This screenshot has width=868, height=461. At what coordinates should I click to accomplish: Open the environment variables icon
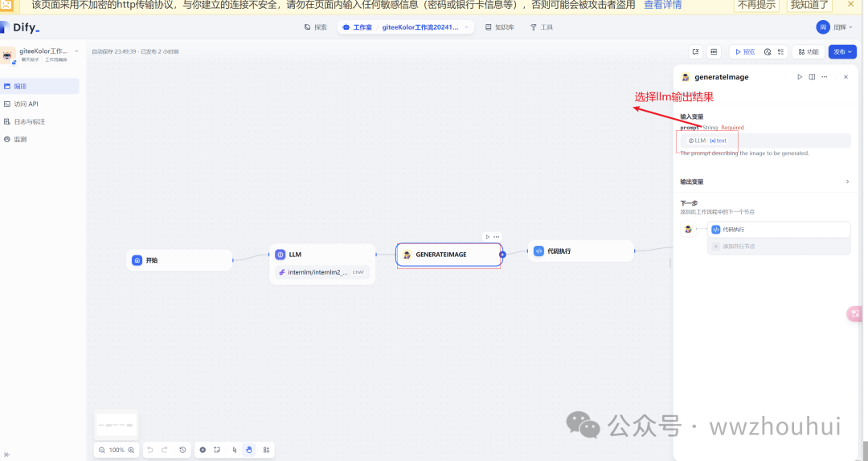tap(714, 51)
